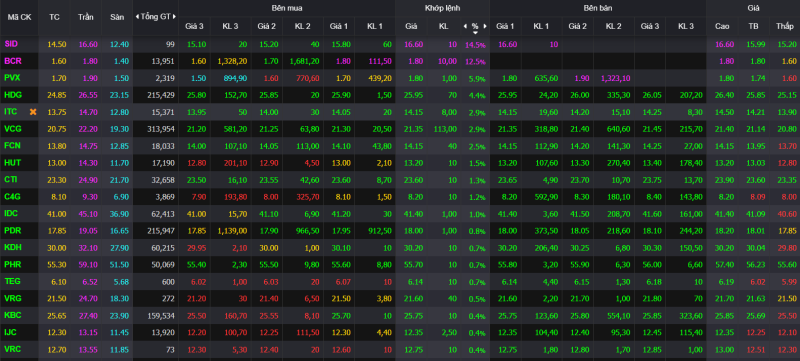Open the PHR stock symbol
Image resolution: width=800 pixels, height=361 pixels.
click(x=13, y=264)
